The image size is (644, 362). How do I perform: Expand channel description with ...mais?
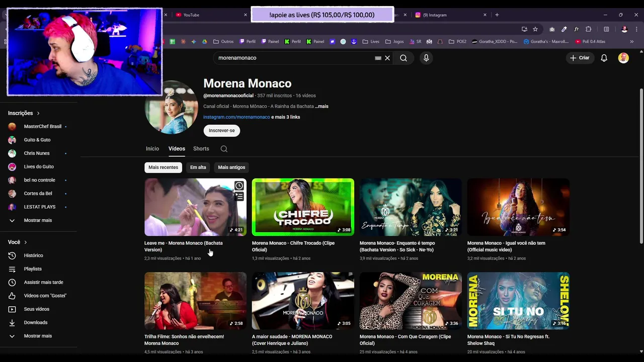tap(321, 107)
